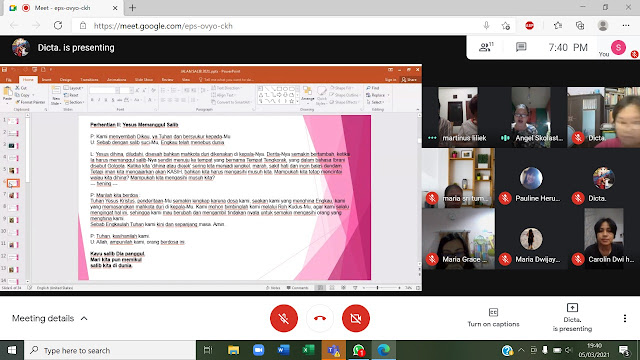640x360 pixels.
Task: Open Layout dropdown in PowerPoint ribbon
Action: tap(74, 88)
